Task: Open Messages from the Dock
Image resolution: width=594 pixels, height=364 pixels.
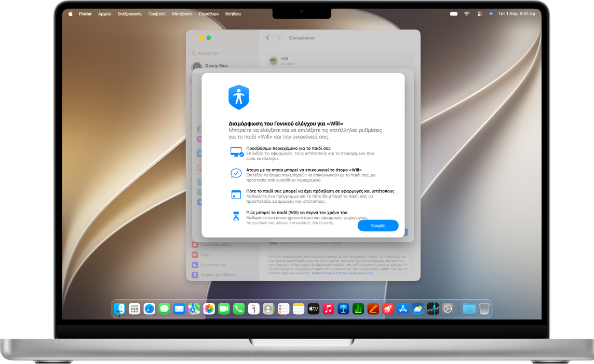Action: point(164,309)
